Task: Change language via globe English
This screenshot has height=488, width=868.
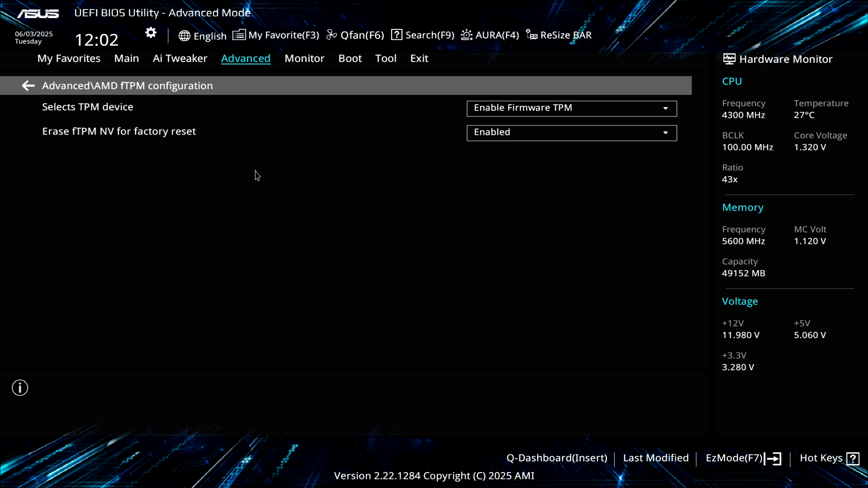Action: click(x=202, y=36)
